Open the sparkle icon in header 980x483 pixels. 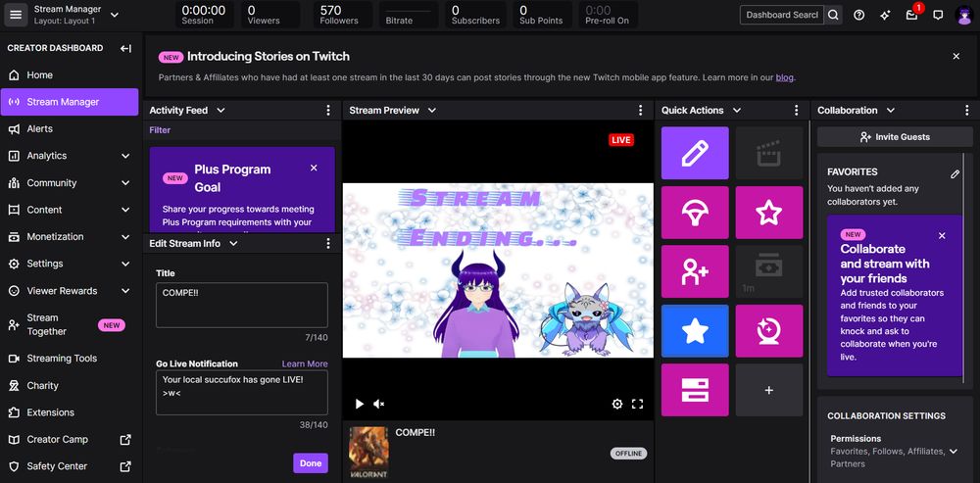[x=885, y=15]
